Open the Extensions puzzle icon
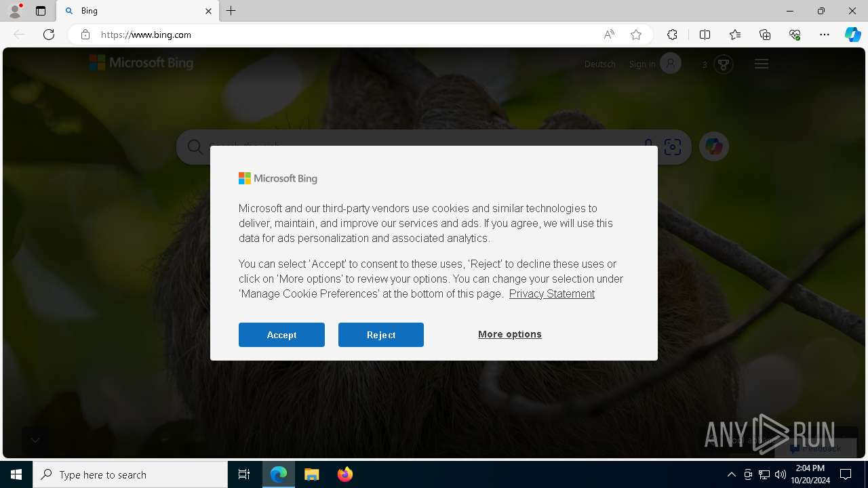Screen dimensions: 868x488 coord(672,35)
